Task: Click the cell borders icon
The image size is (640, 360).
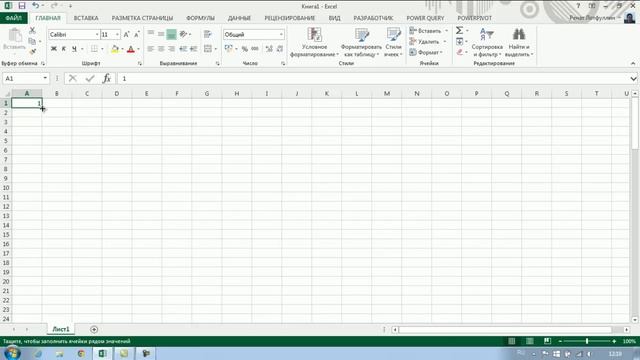Action: (x=94, y=49)
